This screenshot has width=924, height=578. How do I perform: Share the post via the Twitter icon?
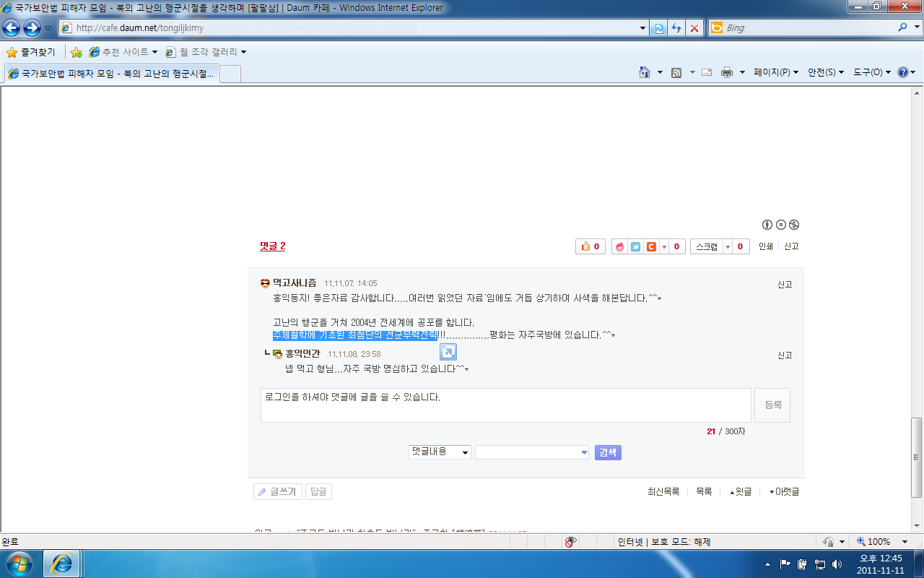click(x=635, y=247)
